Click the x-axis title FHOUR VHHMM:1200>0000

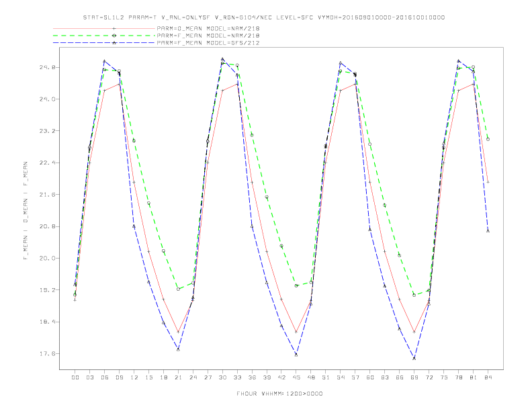pyautogui.click(x=279, y=394)
